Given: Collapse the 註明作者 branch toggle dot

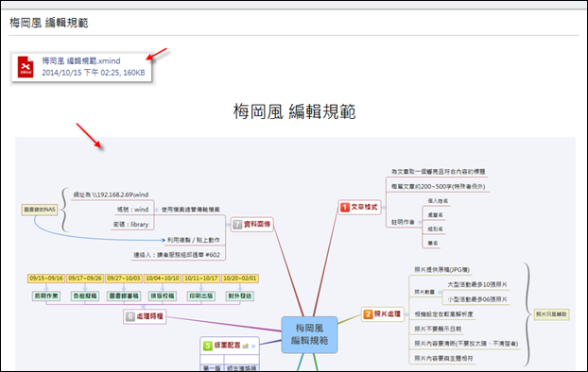Looking at the screenshot, I should pos(419,222).
